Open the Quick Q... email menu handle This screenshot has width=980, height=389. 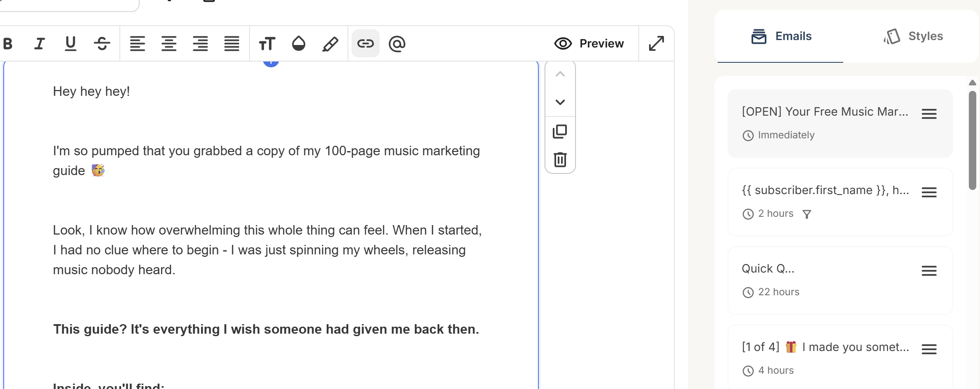tap(929, 271)
